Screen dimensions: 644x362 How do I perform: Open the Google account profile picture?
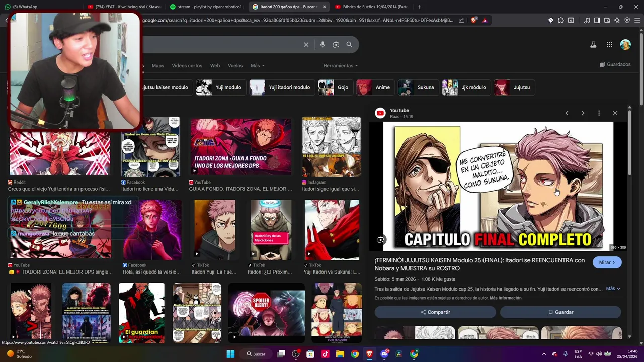pyautogui.click(x=625, y=45)
